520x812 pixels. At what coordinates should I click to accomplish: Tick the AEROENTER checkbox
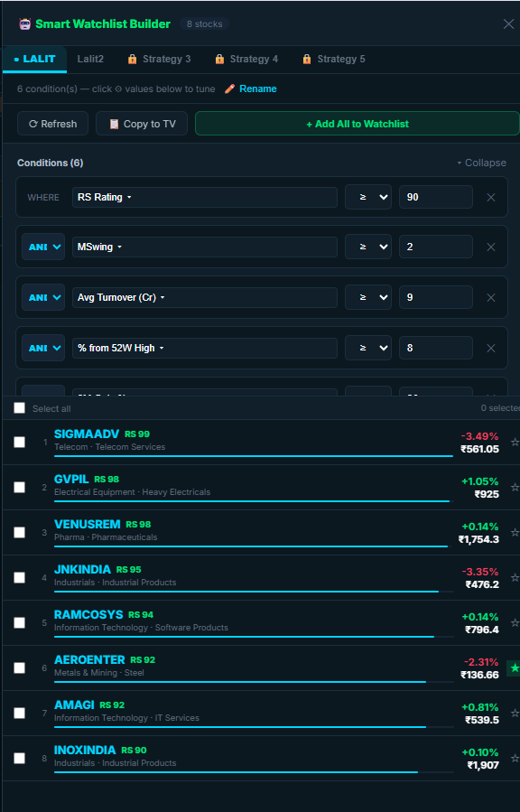(x=19, y=667)
